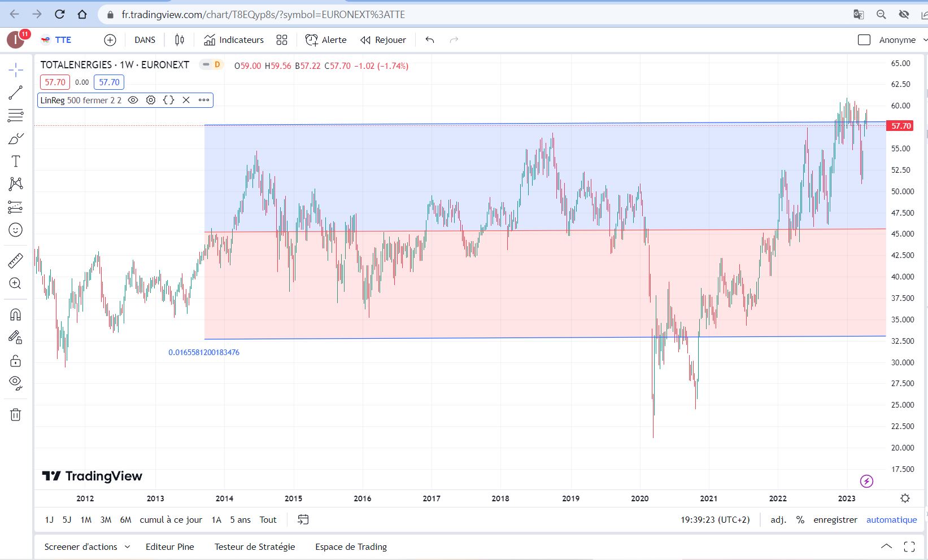Click the add symbol plus icon
Viewport: 928px width, 560px height.
click(x=110, y=40)
